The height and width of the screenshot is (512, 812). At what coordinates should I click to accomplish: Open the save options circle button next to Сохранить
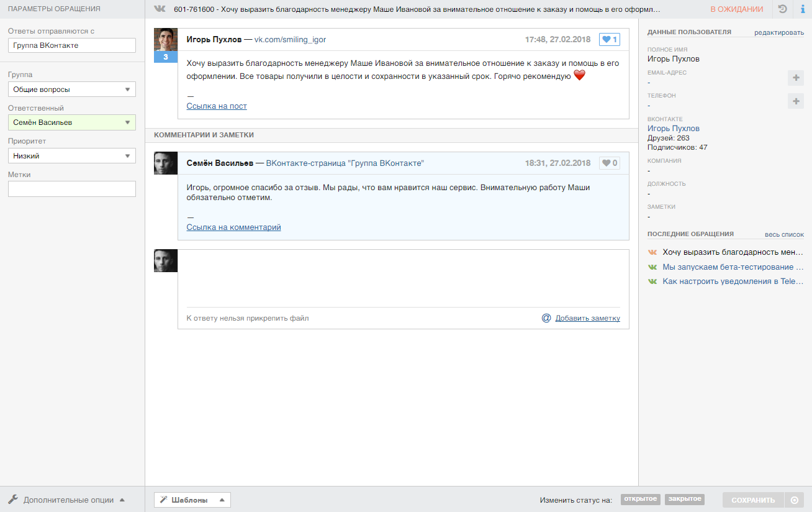[794, 500]
